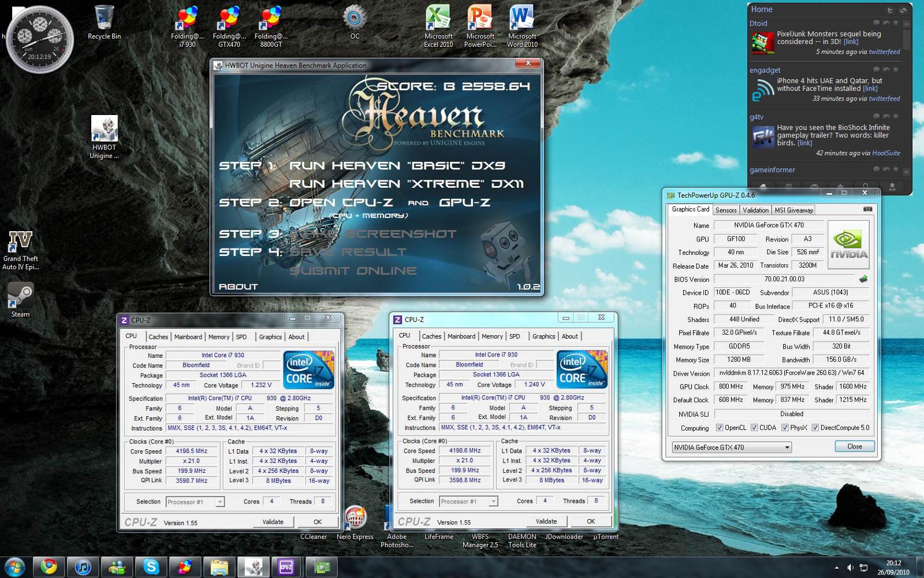
Task: Open the OC desktop icon
Action: (355, 23)
